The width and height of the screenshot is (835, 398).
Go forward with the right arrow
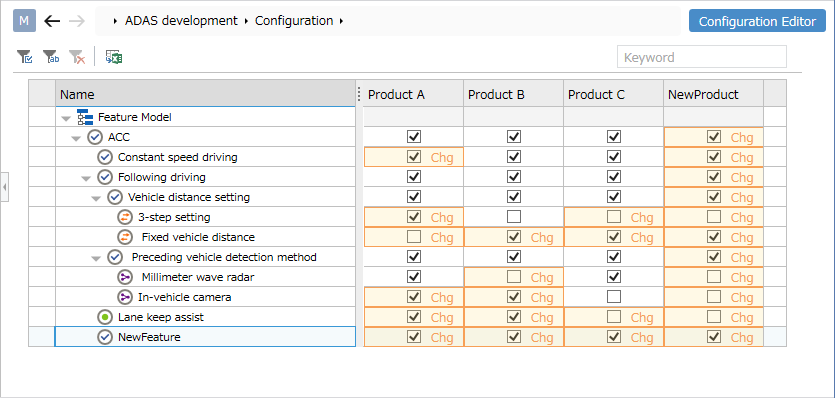point(77,21)
